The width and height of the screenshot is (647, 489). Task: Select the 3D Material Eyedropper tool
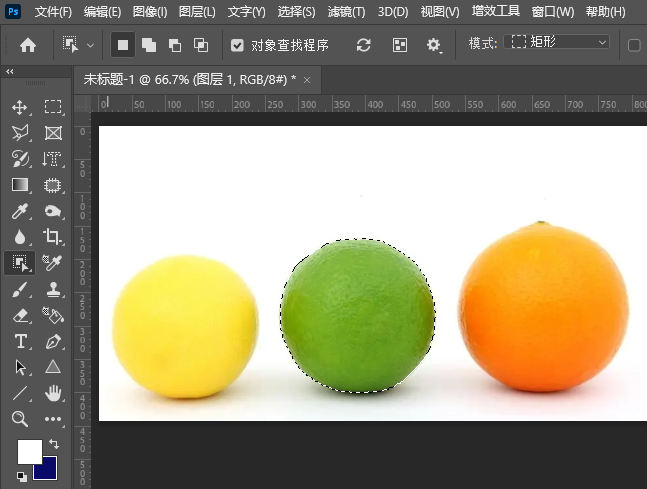tap(53, 262)
